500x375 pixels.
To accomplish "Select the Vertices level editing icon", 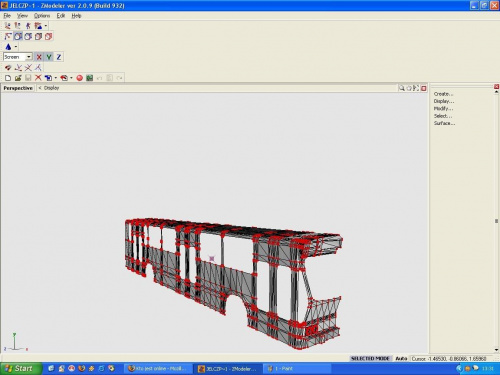I will [8, 36].
